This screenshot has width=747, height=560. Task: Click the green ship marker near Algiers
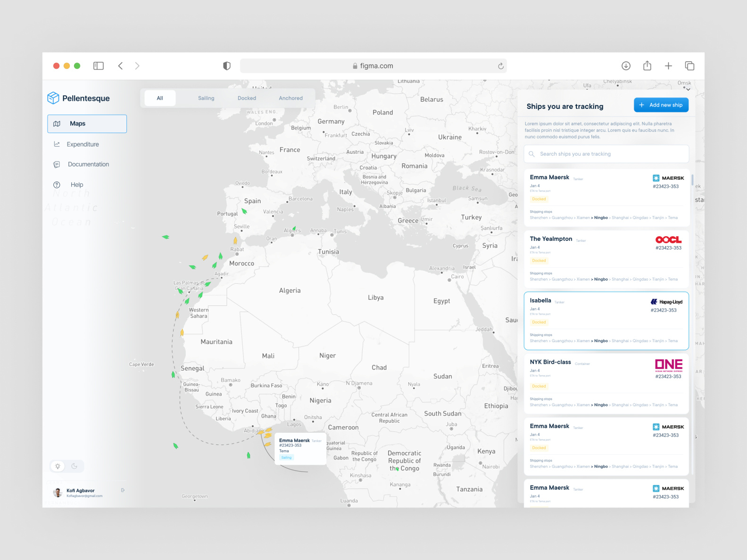tap(294, 230)
